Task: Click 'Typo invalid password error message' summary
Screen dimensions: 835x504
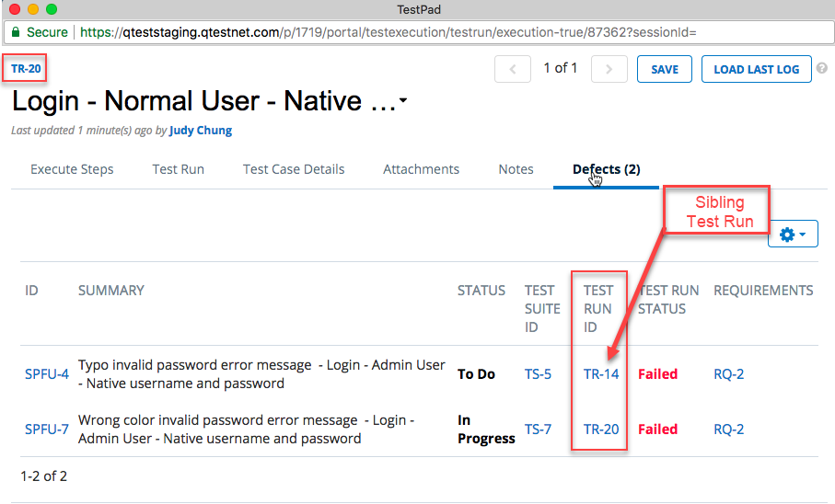Action: tap(261, 374)
